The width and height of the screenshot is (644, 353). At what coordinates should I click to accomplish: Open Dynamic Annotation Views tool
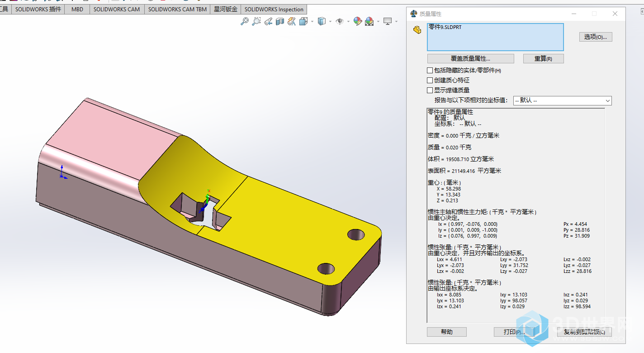click(291, 21)
